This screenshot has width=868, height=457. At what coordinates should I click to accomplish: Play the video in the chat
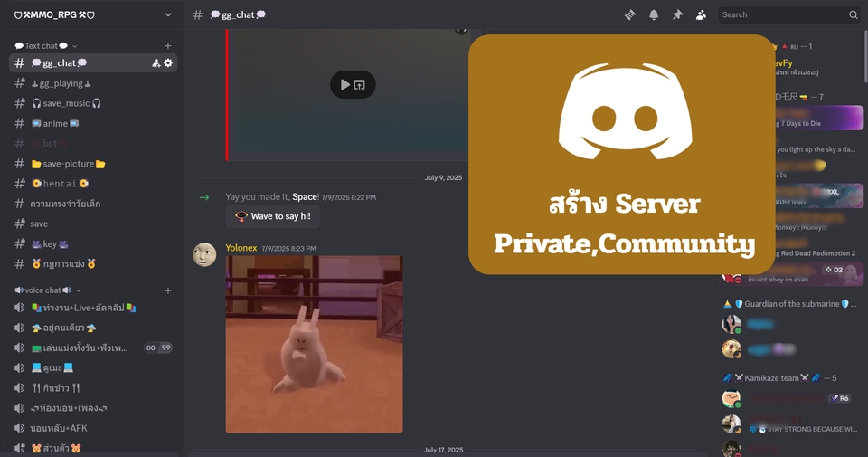[344, 85]
